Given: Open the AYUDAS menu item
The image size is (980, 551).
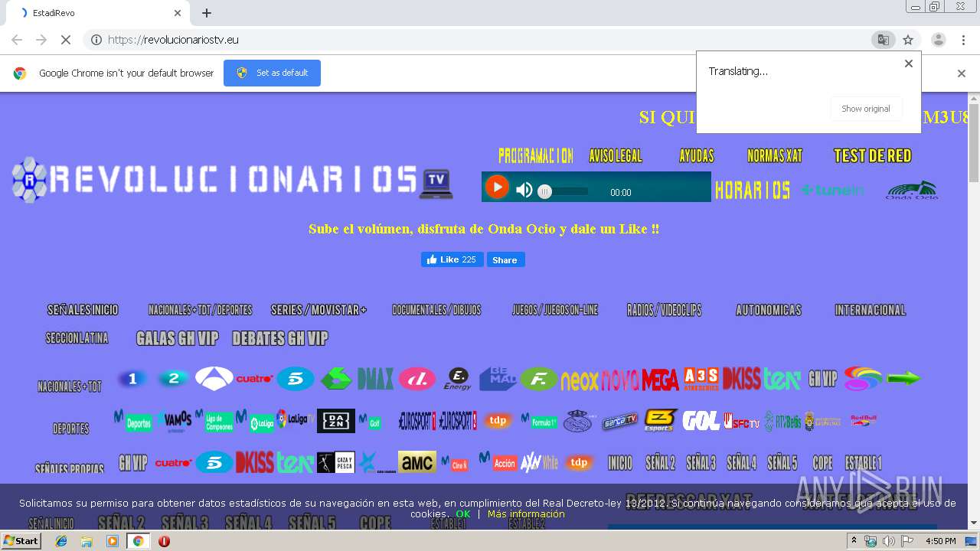Looking at the screenshot, I should tap(697, 156).
